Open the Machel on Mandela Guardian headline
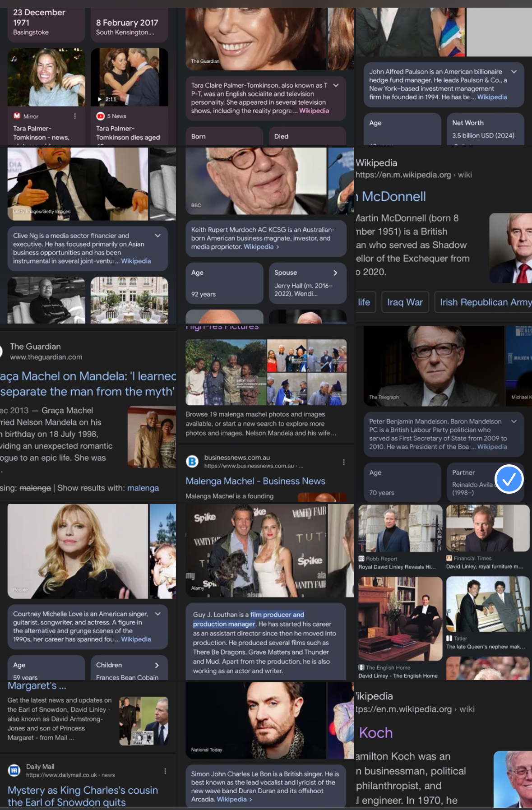The height and width of the screenshot is (810, 532). point(88,384)
